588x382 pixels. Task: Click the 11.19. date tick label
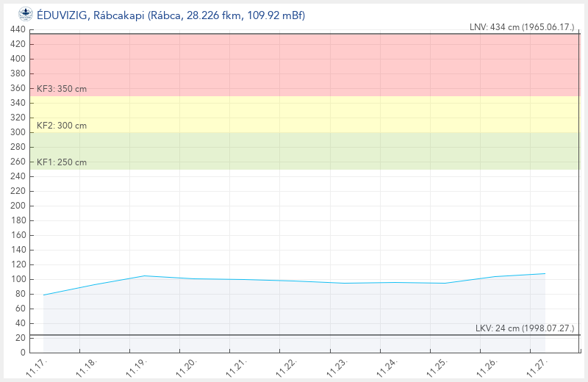pos(135,367)
